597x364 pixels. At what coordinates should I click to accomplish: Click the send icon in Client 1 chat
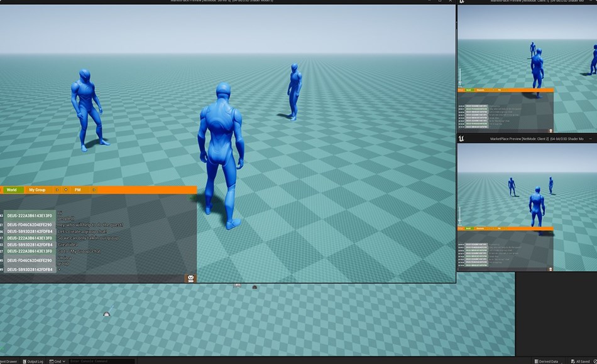point(550,131)
